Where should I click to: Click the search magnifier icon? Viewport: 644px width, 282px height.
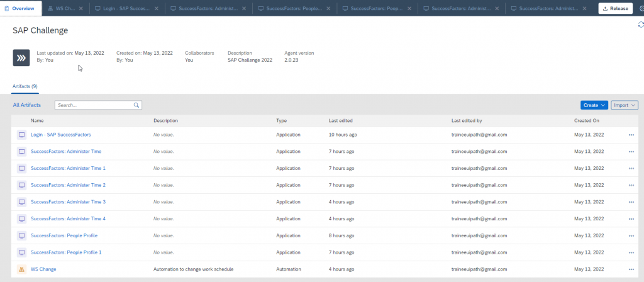[x=136, y=105]
